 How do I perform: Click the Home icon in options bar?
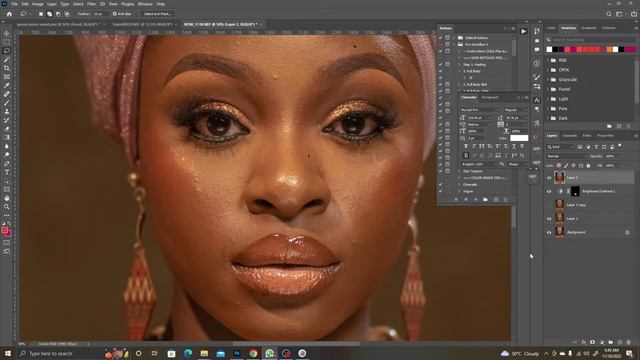(9, 14)
